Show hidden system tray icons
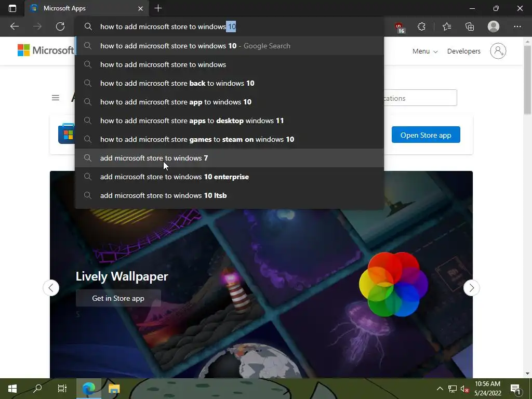532x399 pixels. pos(440,389)
